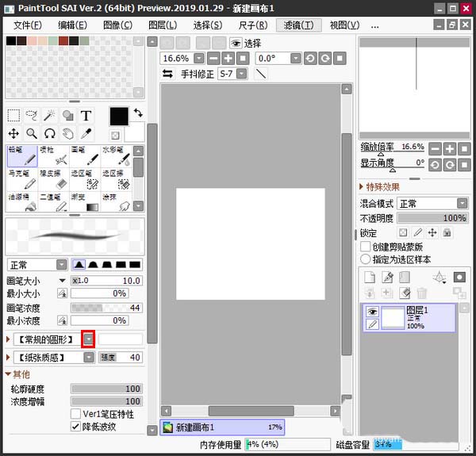The width and height of the screenshot is (476, 456).
Task: Open the 滤镜(T) menu
Action: 299,25
